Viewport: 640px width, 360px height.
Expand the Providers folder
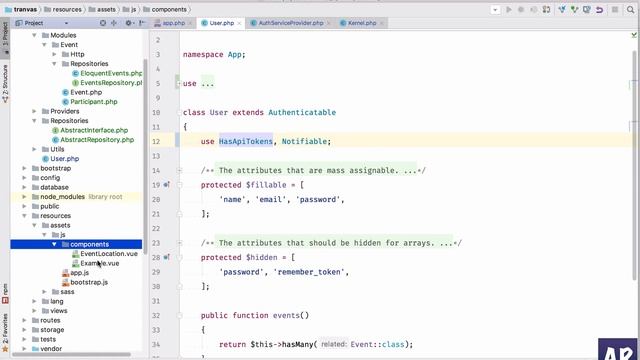[x=34, y=111]
